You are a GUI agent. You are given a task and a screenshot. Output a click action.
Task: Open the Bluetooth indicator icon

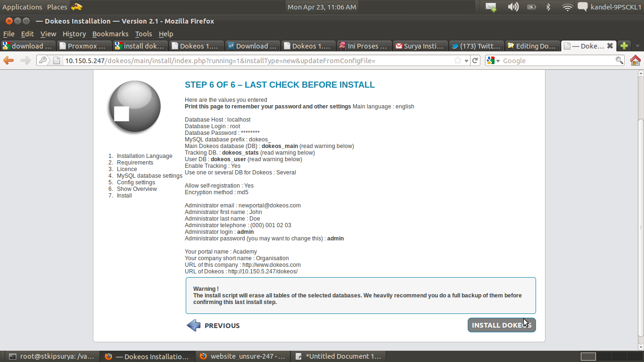point(548,7)
